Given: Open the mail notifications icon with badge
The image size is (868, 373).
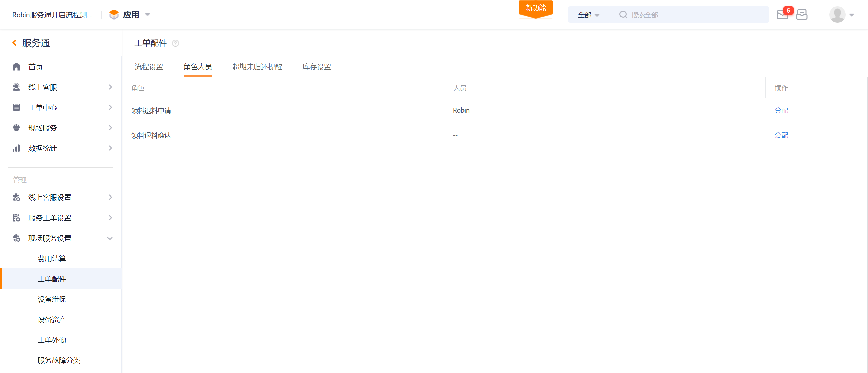Looking at the screenshot, I should click(x=783, y=14).
